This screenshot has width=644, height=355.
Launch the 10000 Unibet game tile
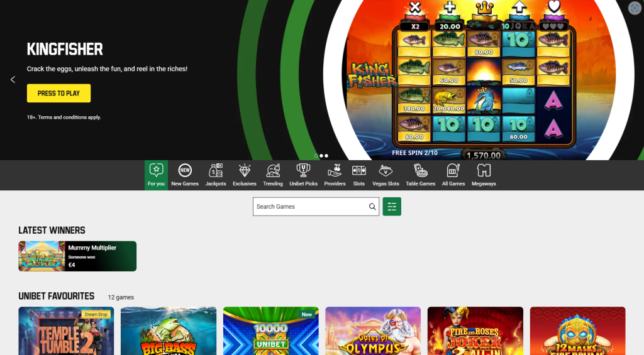point(270,330)
